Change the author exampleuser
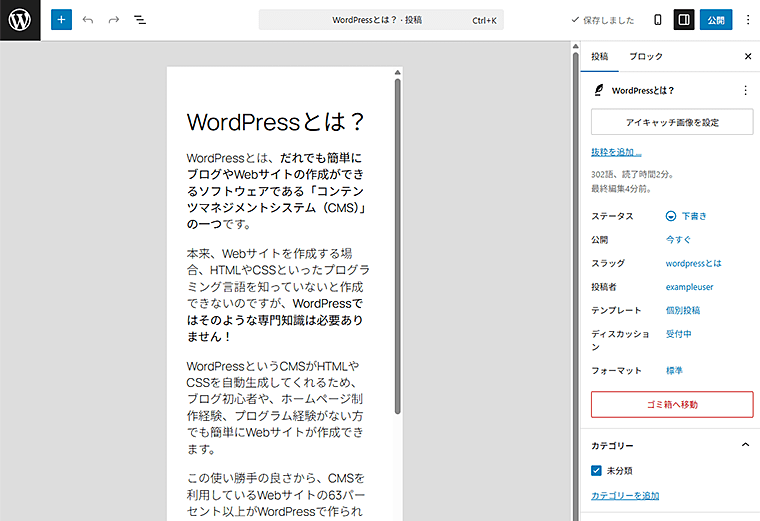 coord(689,287)
